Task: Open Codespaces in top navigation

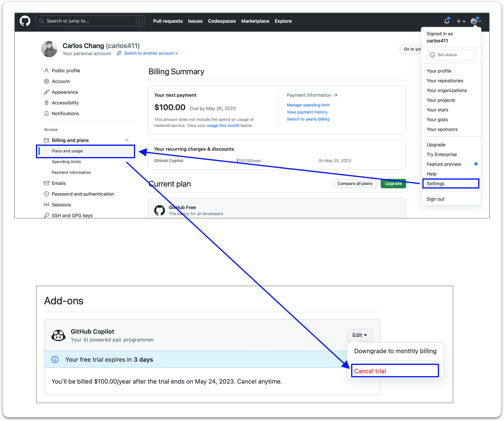Action: pos(222,21)
